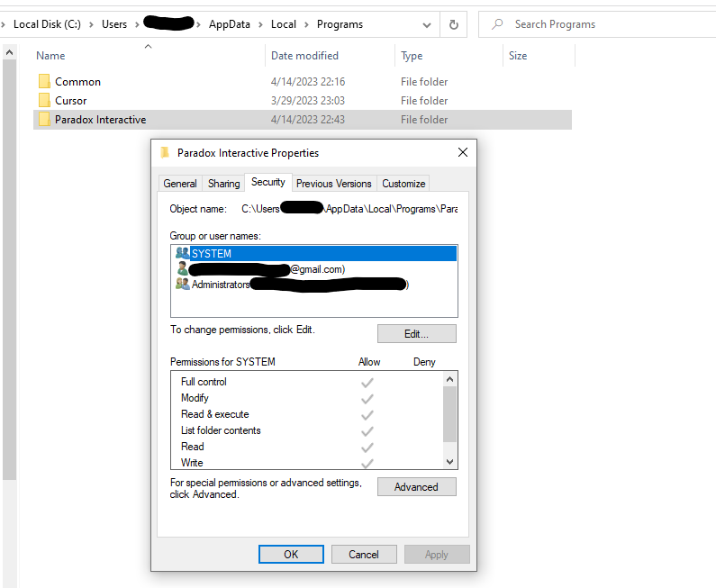Open address bar history dropdown
The height and width of the screenshot is (588, 716).
coord(427,24)
